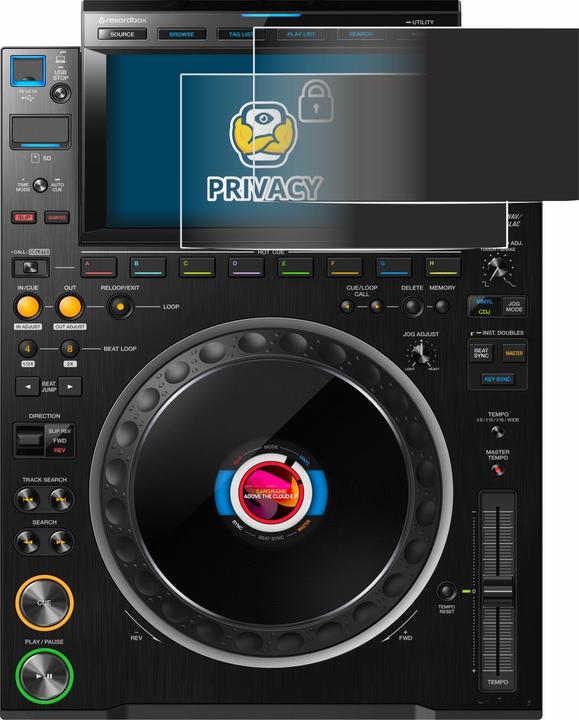Fast-forward with the SEARCH forward button

pos(61,542)
